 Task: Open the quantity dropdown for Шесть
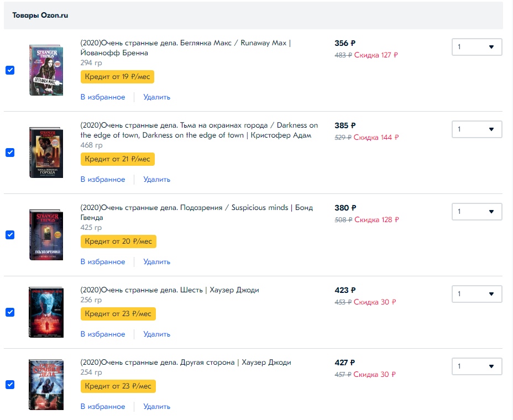point(477,294)
